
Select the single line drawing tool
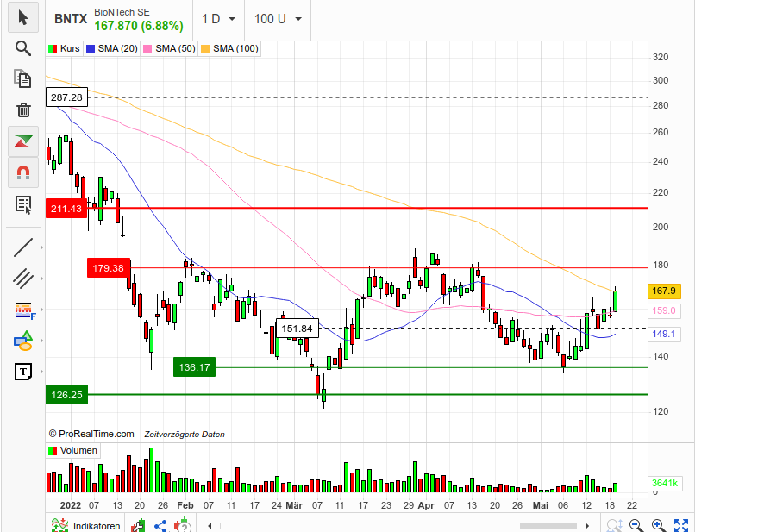tap(23, 247)
